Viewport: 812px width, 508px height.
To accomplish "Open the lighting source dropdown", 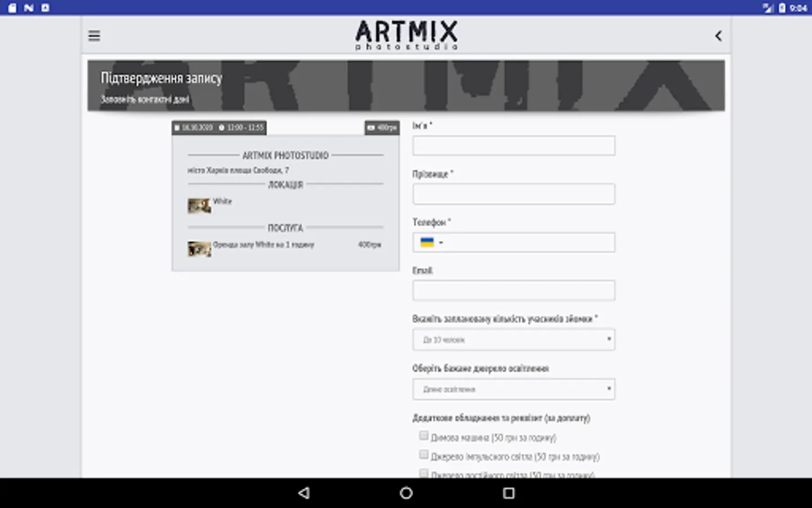I will pyautogui.click(x=514, y=389).
